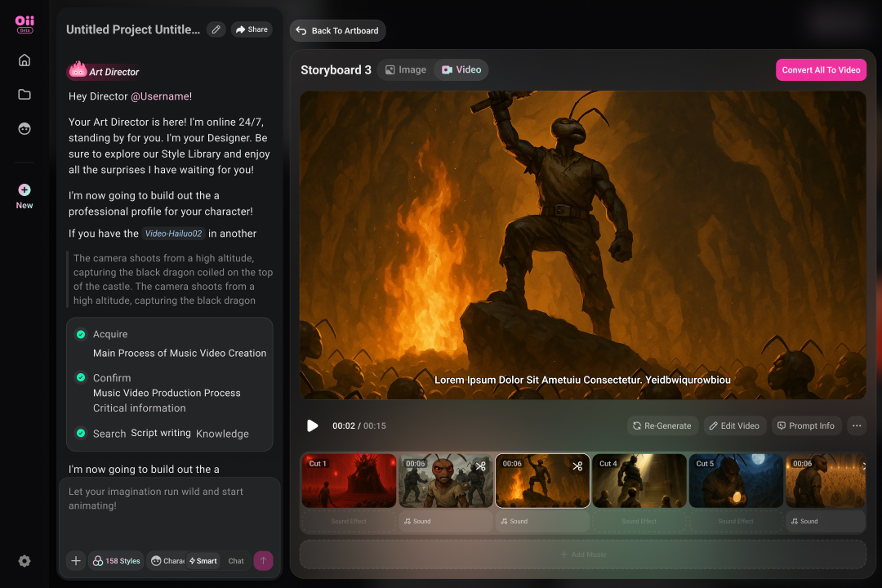Create a New project with plus icon
Screen dimensions: 882x588
(x=24, y=190)
